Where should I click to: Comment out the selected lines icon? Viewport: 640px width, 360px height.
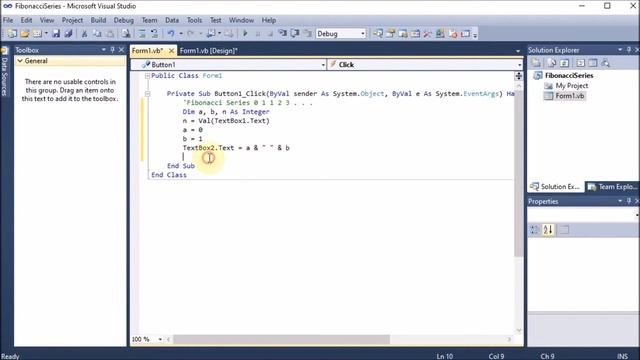pyautogui.click(x=142, y=34)
